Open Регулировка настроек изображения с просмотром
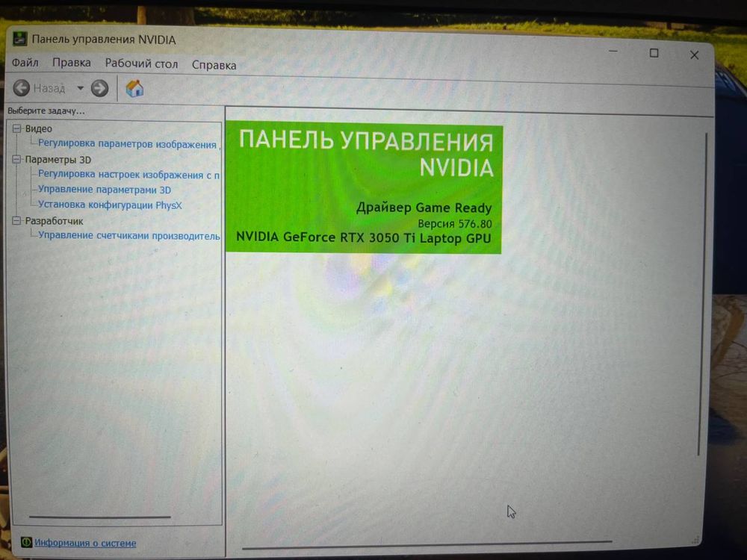Viewport: 747px width, 560px height. coord(128,175)
